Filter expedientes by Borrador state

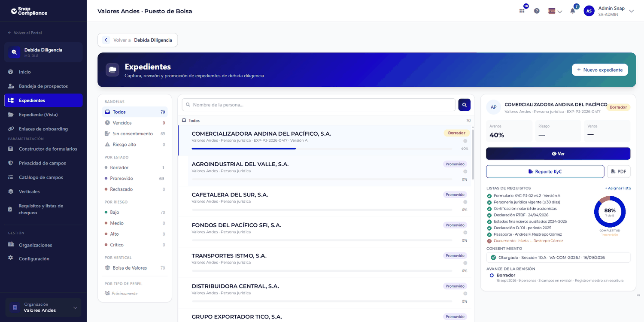click(135, 167)
